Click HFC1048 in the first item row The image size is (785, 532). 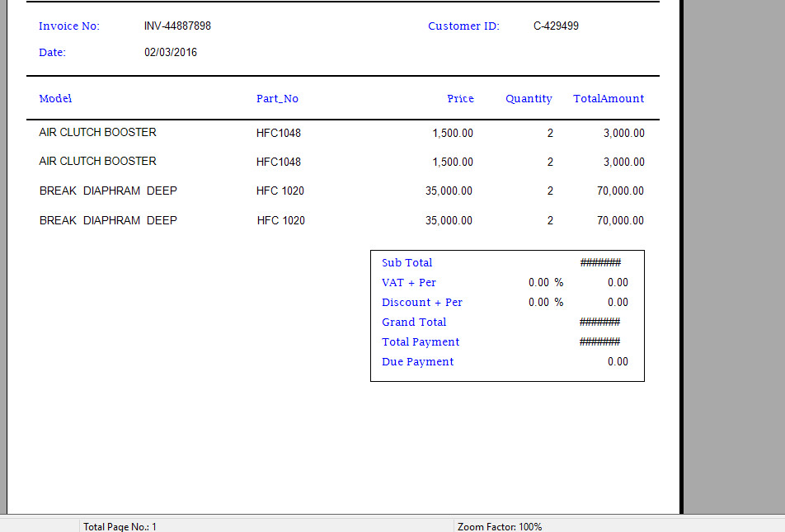point(279,134)
